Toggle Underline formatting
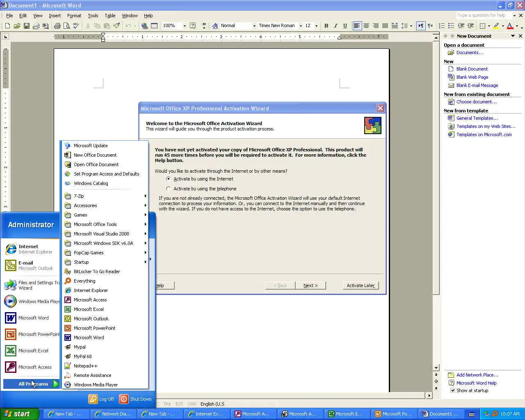 click(x=345, y=26)
